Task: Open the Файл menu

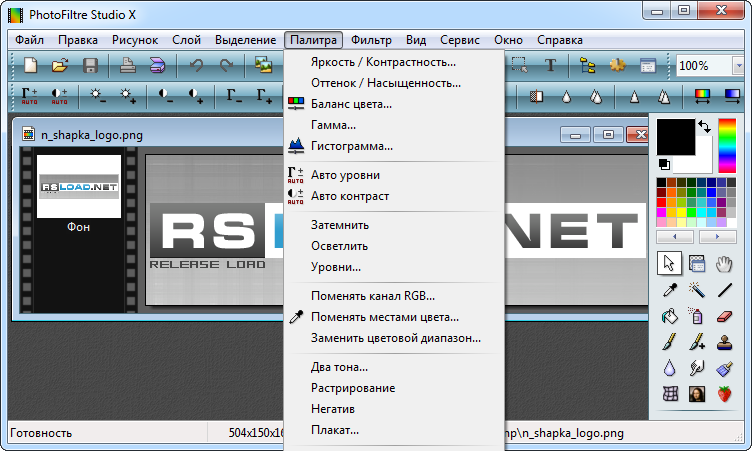Action: pyautogui.click(x=29, y=40)
